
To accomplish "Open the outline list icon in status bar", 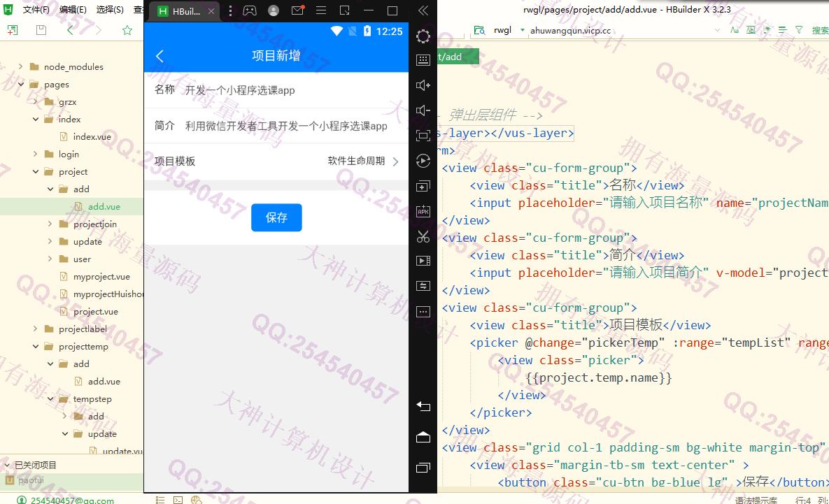I will click(x=160, y=500).
